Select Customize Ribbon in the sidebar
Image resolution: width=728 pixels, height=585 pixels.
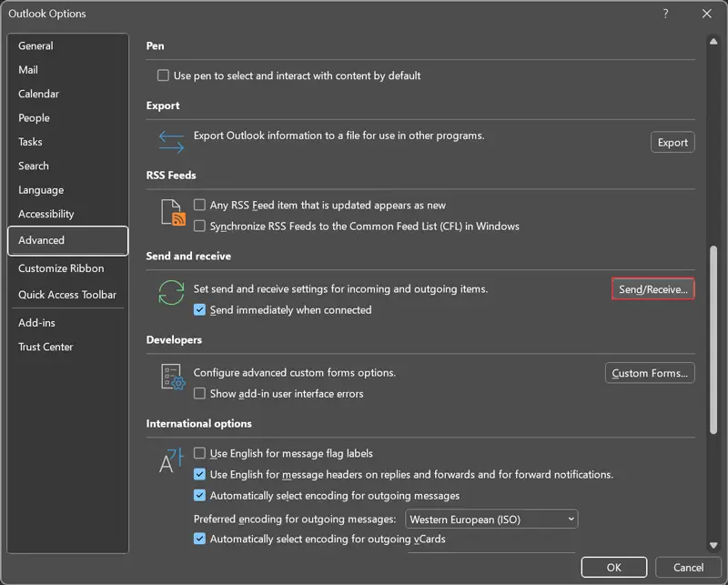pyautogui.click(x=61, y=268)
